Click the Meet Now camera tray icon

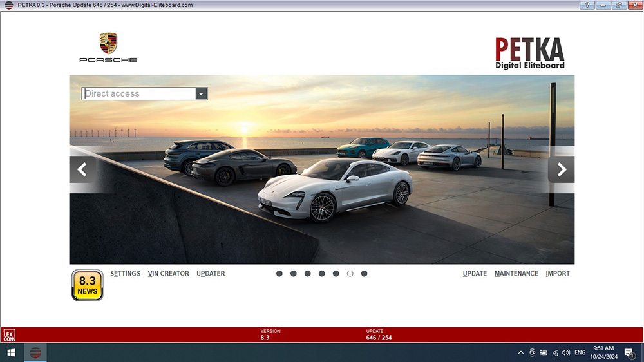pos(533,352)
